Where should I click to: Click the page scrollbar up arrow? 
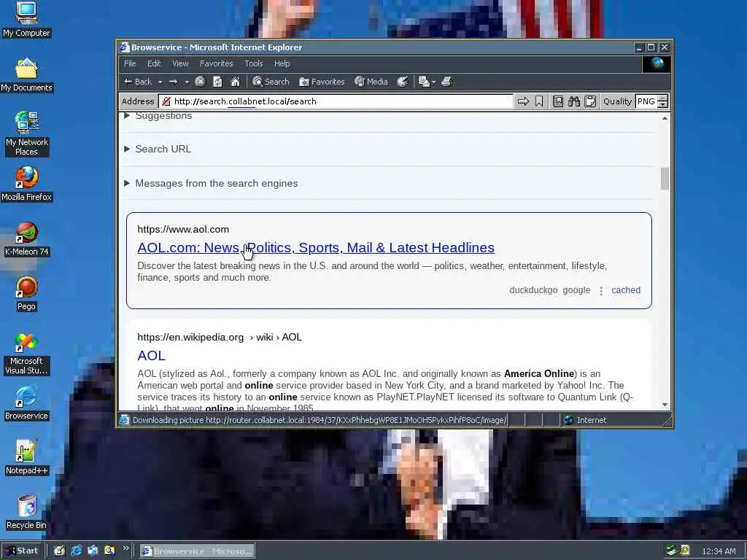pyautogui.click(x=665, y=117)
